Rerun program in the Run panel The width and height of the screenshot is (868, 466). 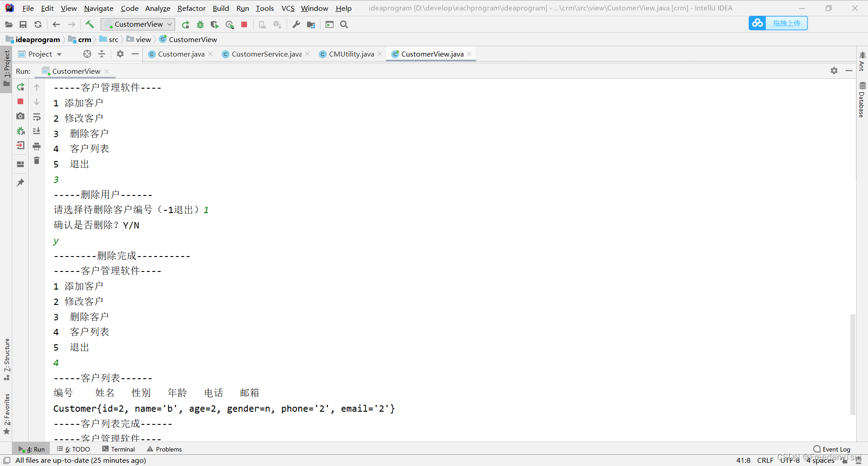20,87
